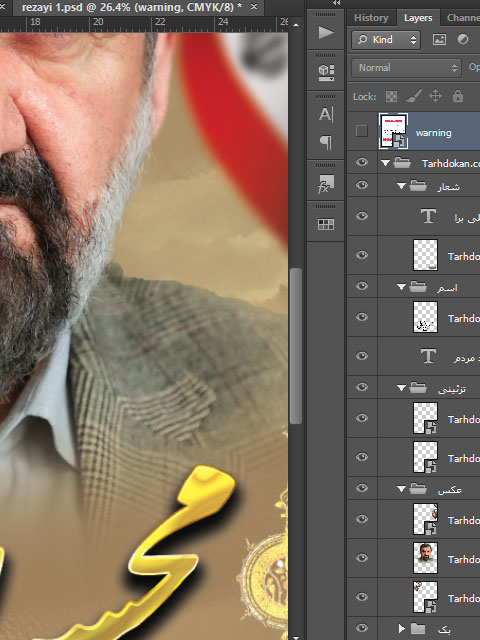Image resolution: width=480 pixels, height=640 pixels.
Task: Lock all padlock icon
Action: pyautogui.click(x=458, y=96)
